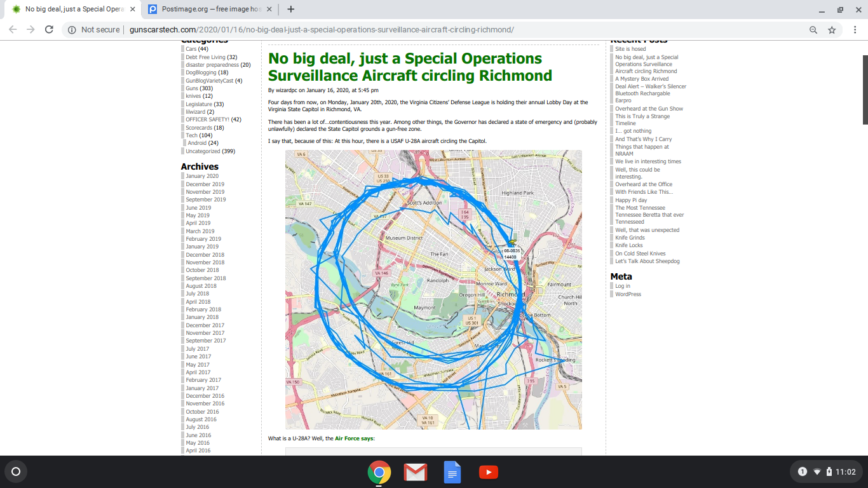Open the A Mystery Box Arrived post
Viewport: 868px width, 488px height.
point(642,79)
